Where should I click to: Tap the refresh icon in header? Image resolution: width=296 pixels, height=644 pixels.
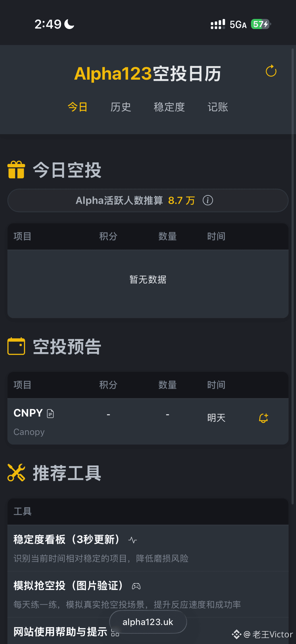[271, 71]
